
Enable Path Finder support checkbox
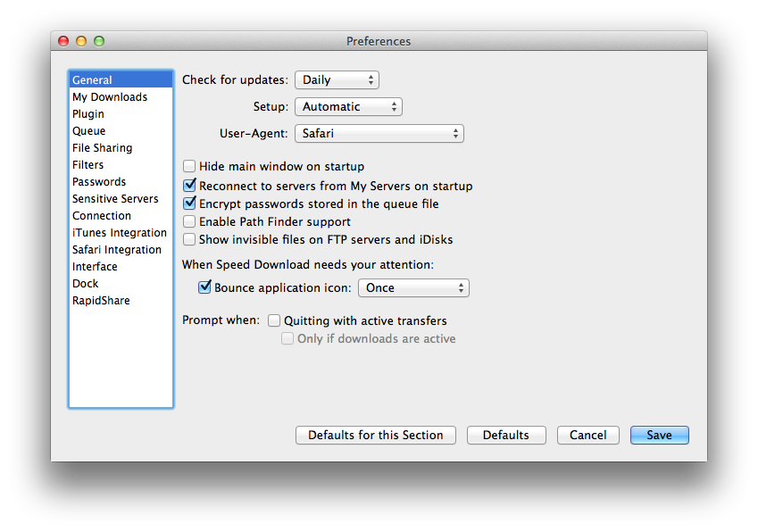[189, 221]
